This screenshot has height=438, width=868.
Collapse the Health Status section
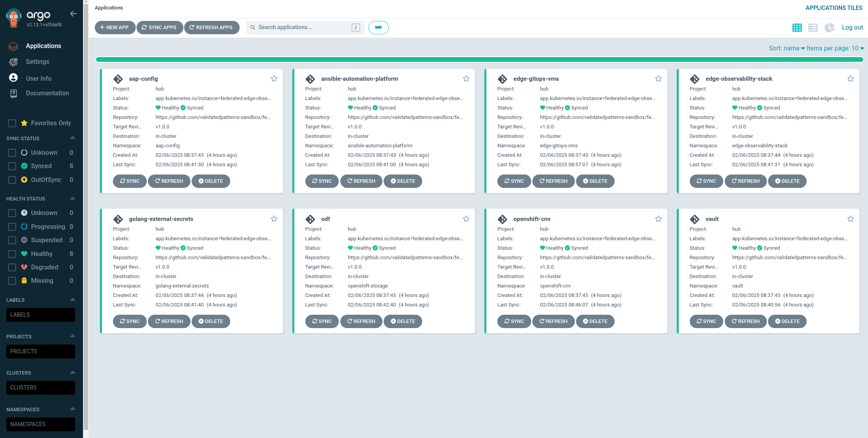coord(72,198)
